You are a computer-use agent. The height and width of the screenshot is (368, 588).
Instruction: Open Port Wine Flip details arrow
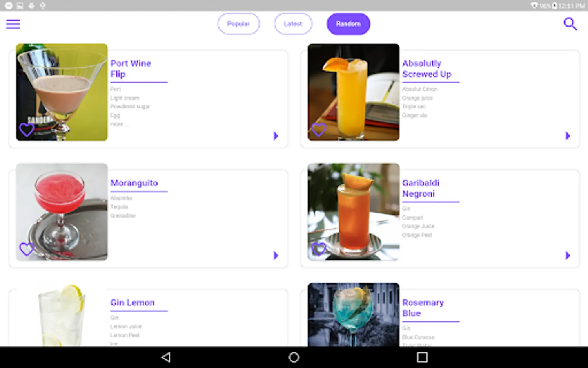coord(276,136)
